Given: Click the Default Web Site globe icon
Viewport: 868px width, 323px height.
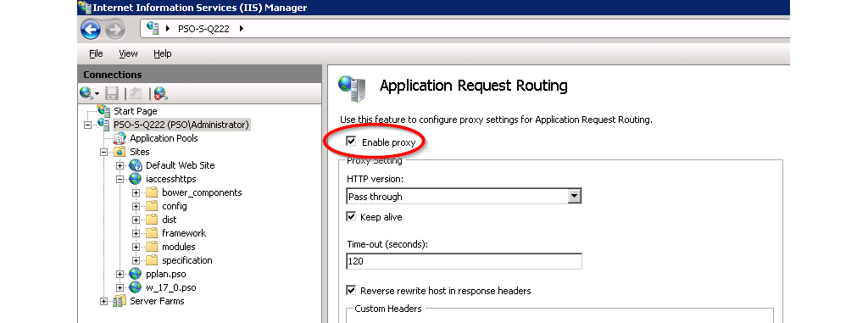Looking at the screenshot, I should 136,165.
